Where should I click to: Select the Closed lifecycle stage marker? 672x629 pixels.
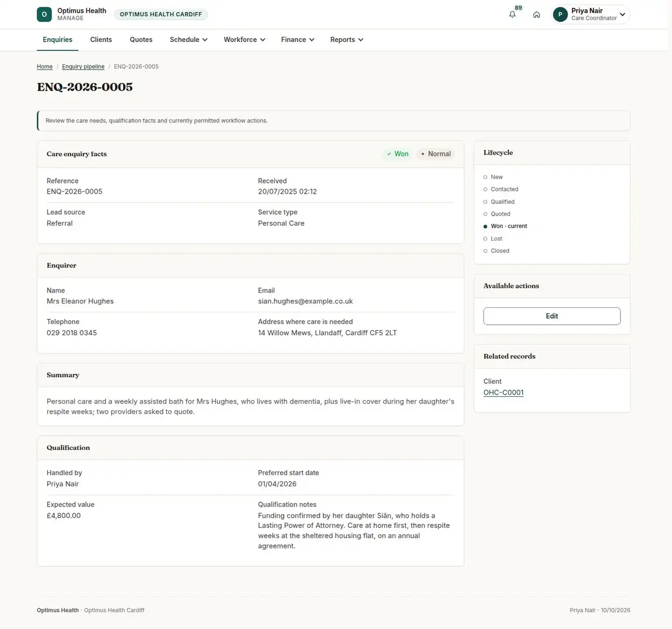486,251
